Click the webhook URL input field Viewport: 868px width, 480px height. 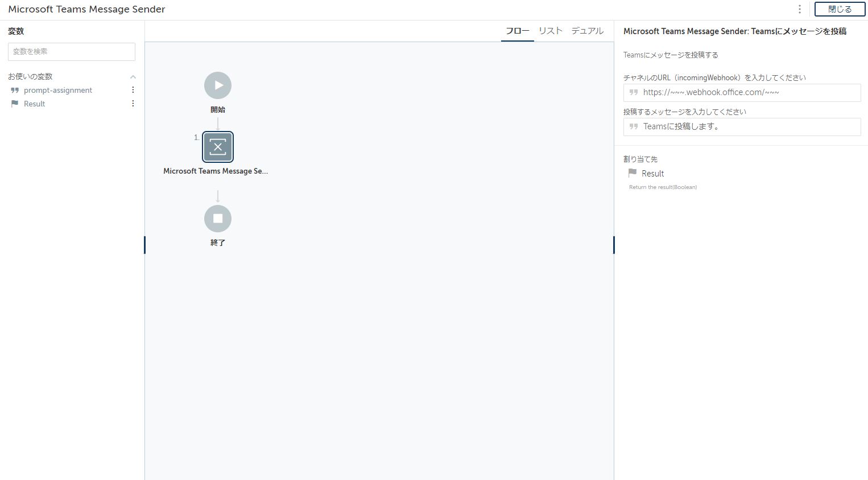(x=742, y=93)
